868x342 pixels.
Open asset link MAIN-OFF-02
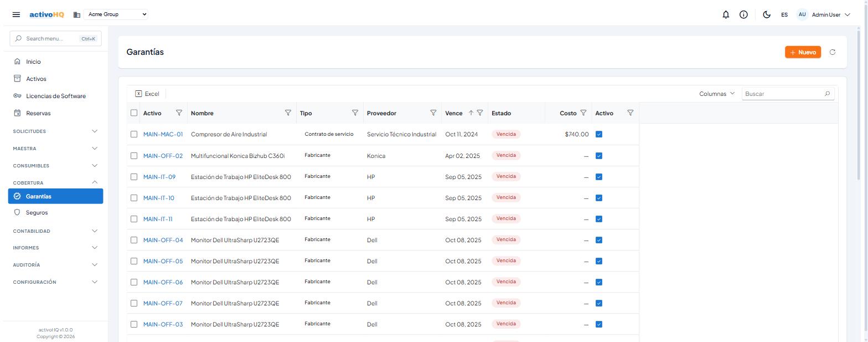pyautogui.click(x=163, y=156)
